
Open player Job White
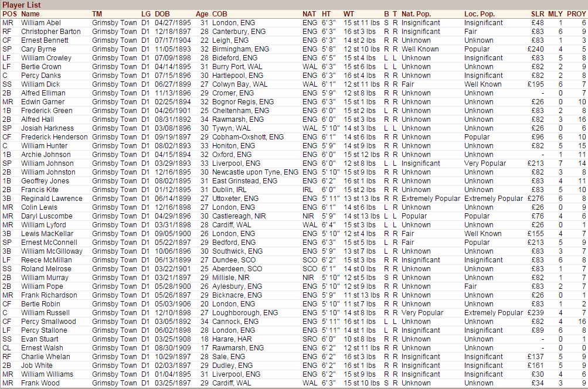pyautogui.click(x=37, y=366)
